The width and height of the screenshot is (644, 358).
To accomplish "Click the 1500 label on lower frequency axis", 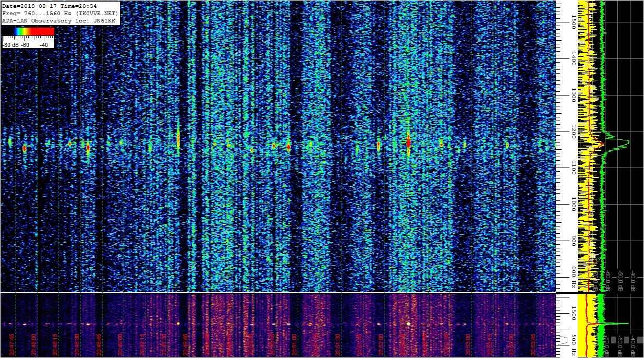I will [574, 313].
